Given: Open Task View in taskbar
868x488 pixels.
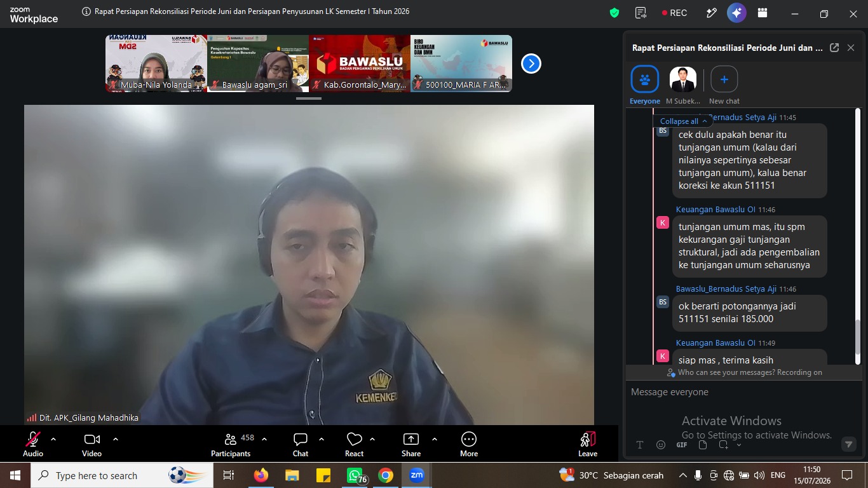Looking at the screenshot, I should [x=229, y=475].
